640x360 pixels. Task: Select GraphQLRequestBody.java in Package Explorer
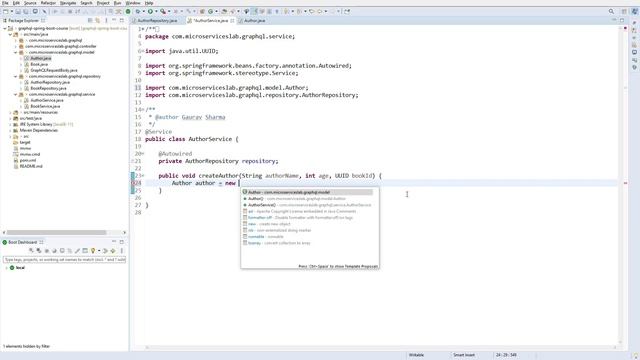coord(53,71)
